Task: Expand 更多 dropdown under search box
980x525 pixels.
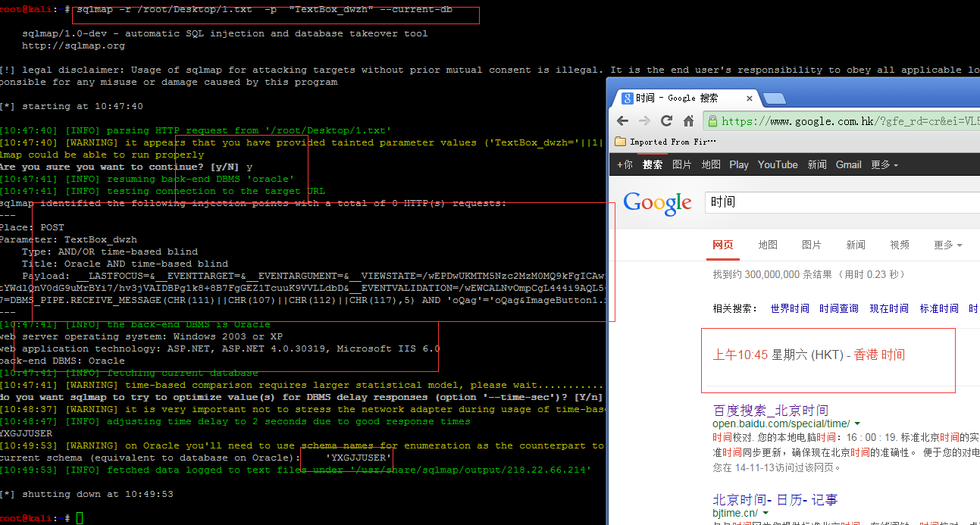Action: 948,245
